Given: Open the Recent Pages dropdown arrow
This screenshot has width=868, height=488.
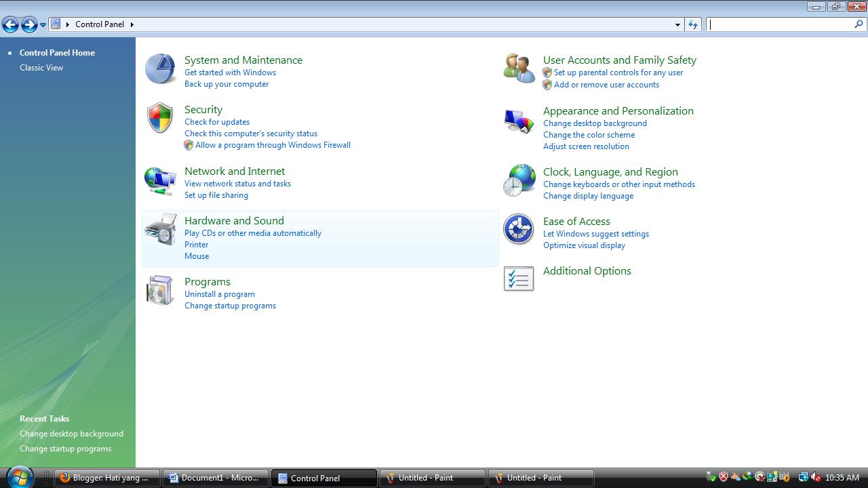Looking at the screenshot, I should 43,25.
